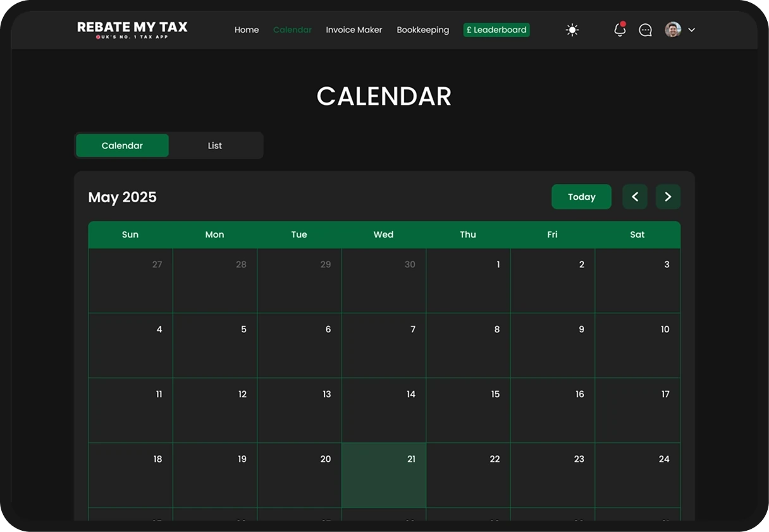Open the Invoice Maker menu item

tap(354, 30)
